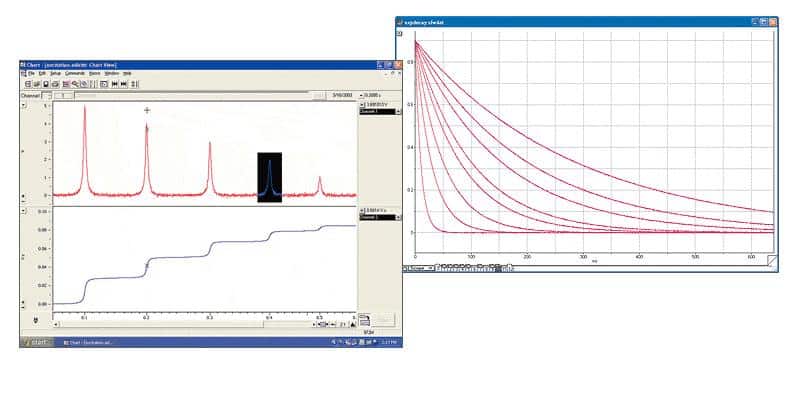Viewport: 800px width, 400px height.
Task: Expand the upper channel left-axis dropdown arrow
Action: coord(24,104)
